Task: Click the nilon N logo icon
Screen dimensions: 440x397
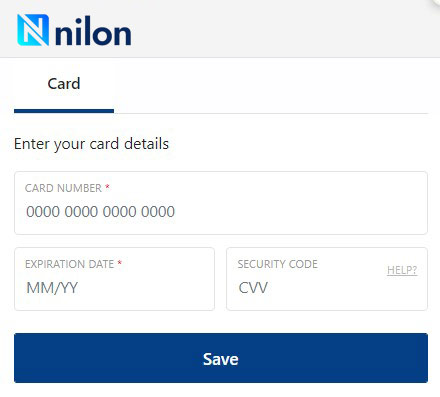Action: click(x=33, y=30)
